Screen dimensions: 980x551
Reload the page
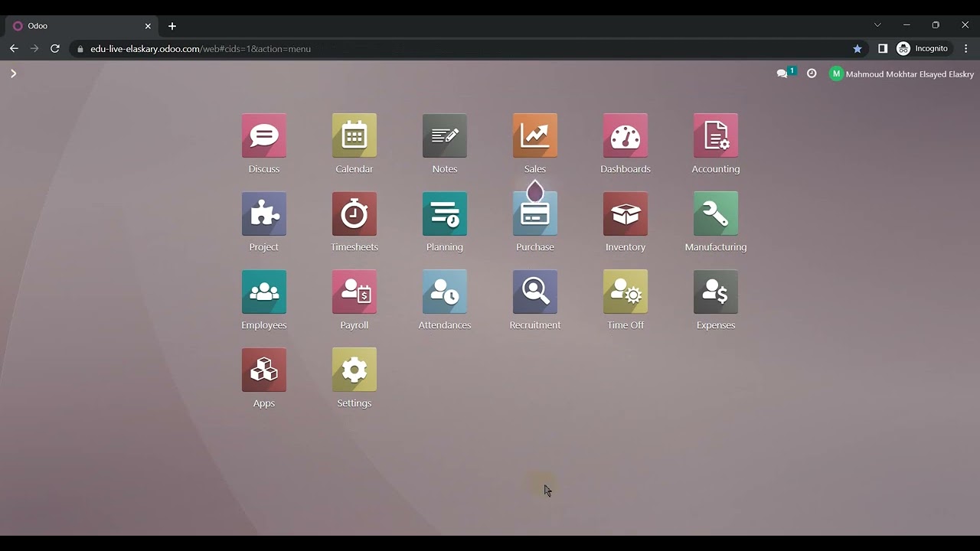(55, 48)
